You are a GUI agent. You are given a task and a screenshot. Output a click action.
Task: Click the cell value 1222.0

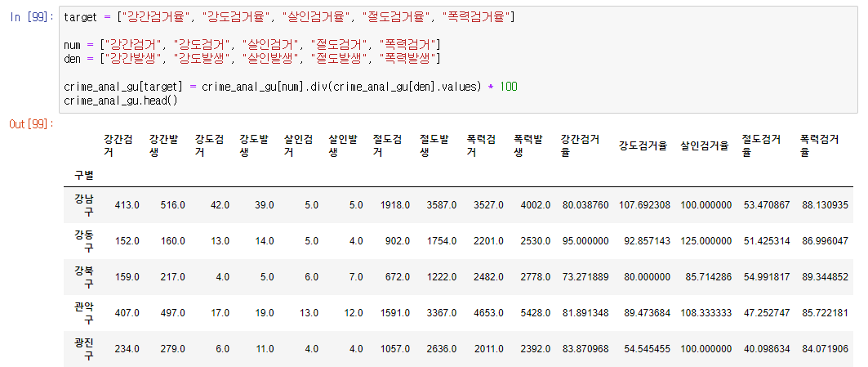[441, 277]
